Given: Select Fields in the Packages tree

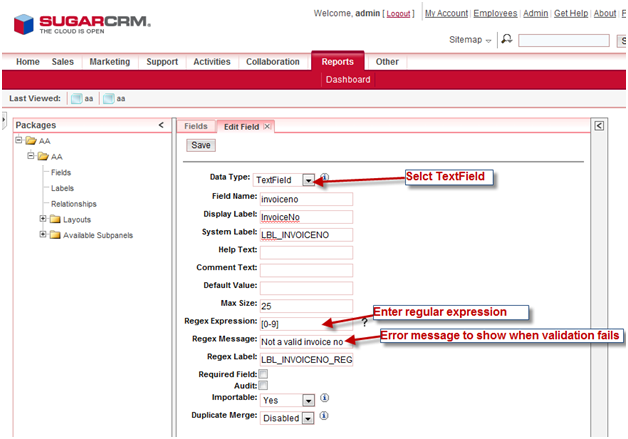Looking at the screenshot, I should click(x=61, y=172).
